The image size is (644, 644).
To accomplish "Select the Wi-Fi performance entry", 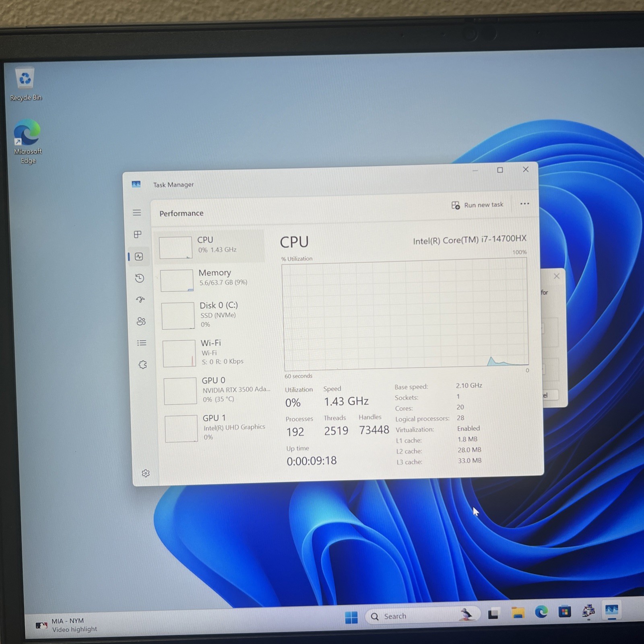I will (214, 352).
